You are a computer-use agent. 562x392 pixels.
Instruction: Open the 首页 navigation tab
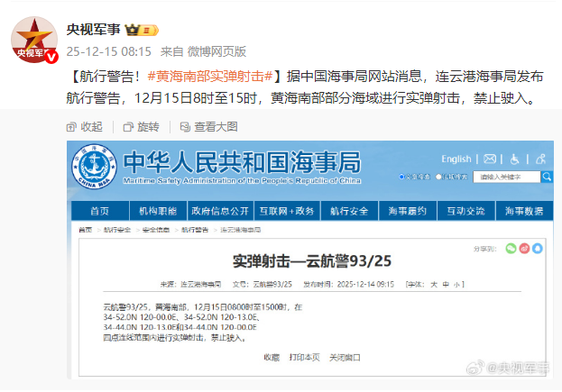98,212
